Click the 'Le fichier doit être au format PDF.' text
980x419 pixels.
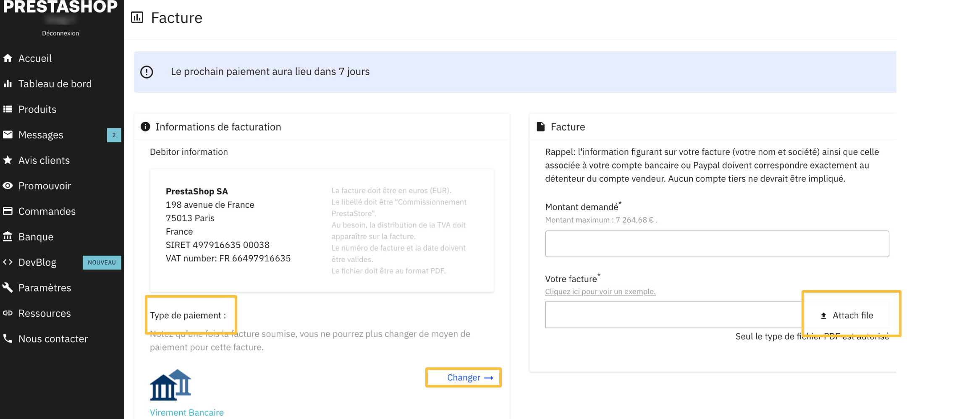[388, 271]
